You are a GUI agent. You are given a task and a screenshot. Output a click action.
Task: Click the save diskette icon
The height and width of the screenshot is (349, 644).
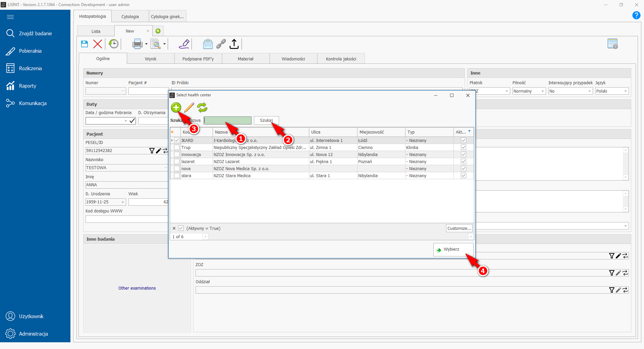[85, 44]
